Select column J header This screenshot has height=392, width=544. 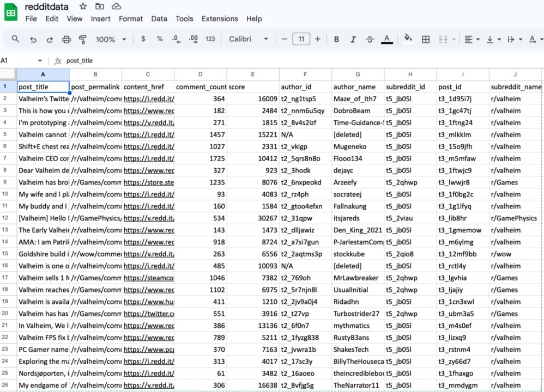click(x=515, y=74)
